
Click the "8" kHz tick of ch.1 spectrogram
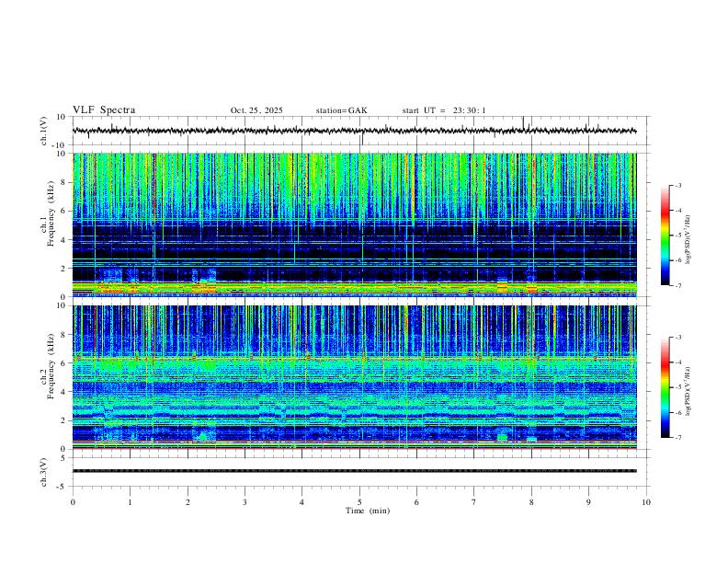(63, 182)
